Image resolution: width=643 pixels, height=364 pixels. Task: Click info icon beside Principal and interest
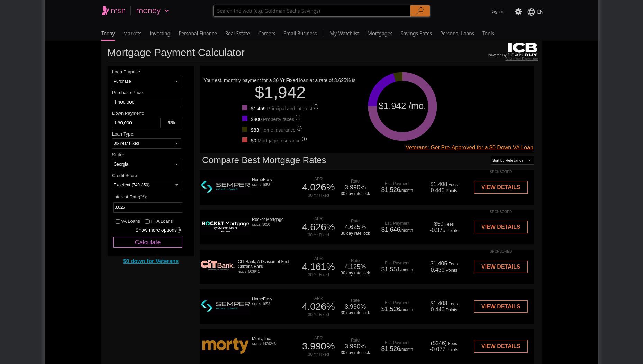316,107
